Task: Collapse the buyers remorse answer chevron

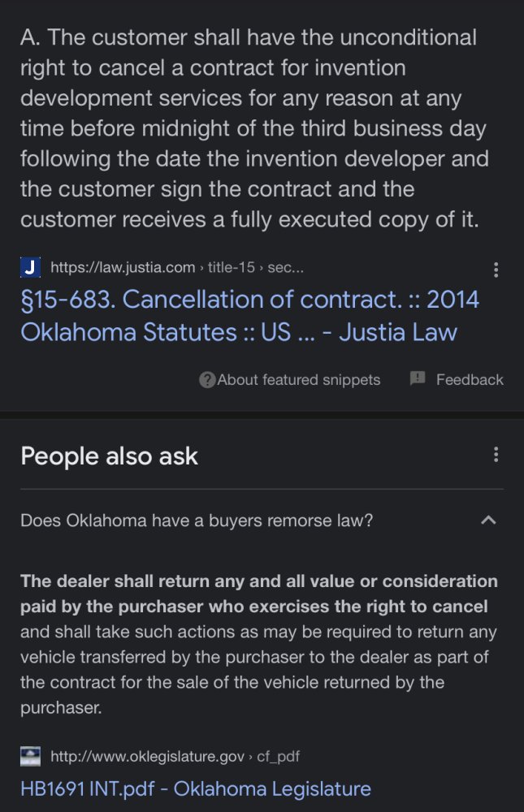Action: 488,520
